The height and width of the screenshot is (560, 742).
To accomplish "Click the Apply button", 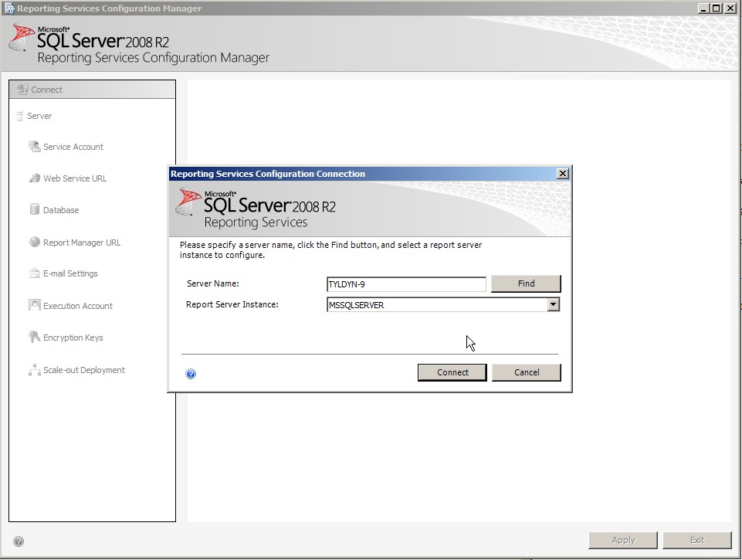I will (x=623, y=540).
